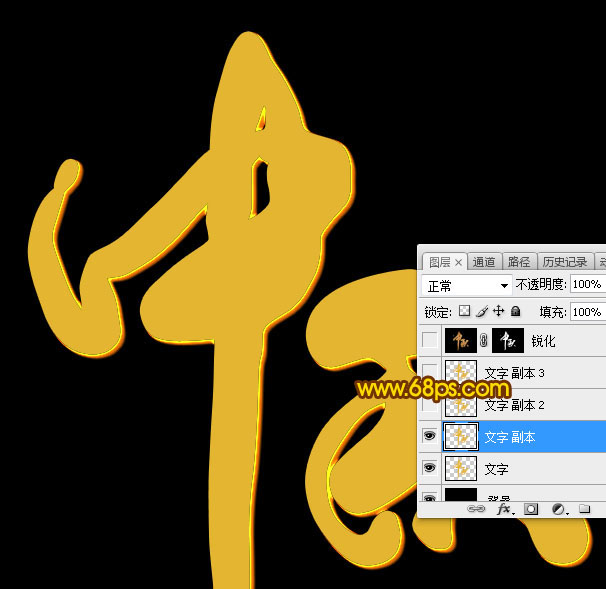This screenshot has width=606, height=589.
Task: Select highlighted layer name 文字 副本
Action: pos(510,437)
